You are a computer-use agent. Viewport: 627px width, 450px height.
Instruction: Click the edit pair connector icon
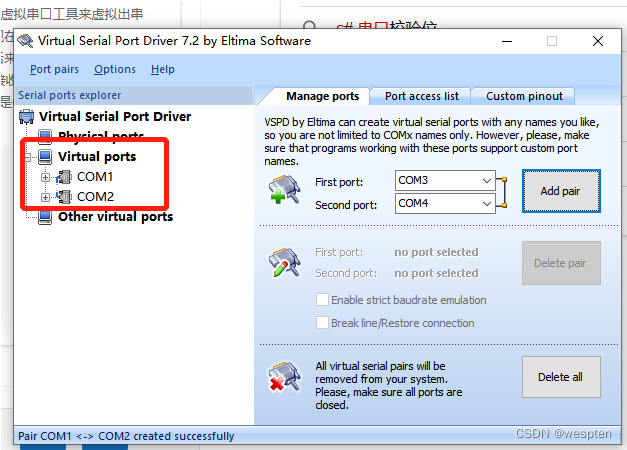pos(285,262)
